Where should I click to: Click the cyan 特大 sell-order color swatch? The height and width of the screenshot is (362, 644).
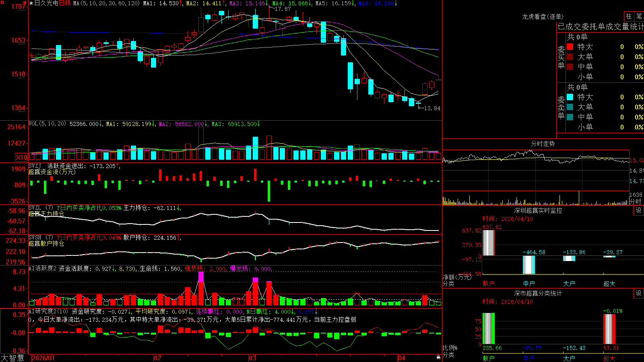tap(570, 97)
